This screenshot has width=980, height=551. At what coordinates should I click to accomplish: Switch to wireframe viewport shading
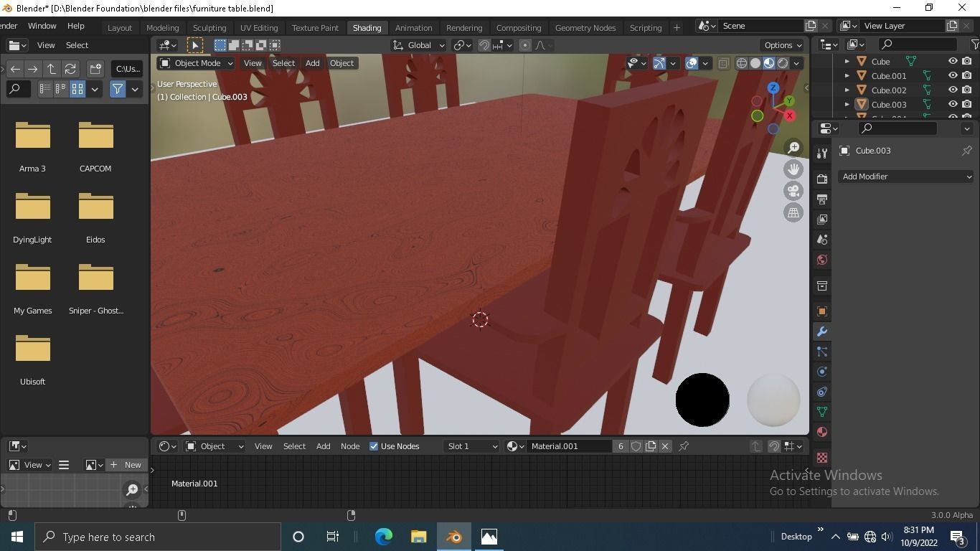[742, 63]
